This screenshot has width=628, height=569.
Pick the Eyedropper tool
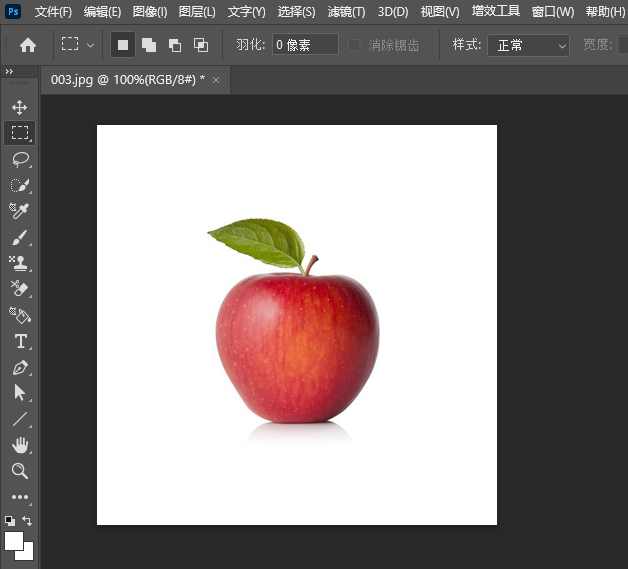click(x=20, y=211)
